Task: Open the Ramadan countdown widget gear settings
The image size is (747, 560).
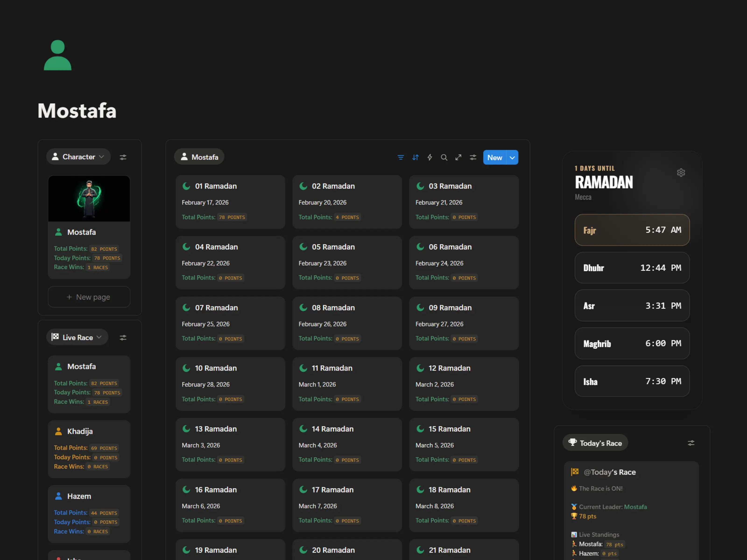Action: [x=681, y=172]
